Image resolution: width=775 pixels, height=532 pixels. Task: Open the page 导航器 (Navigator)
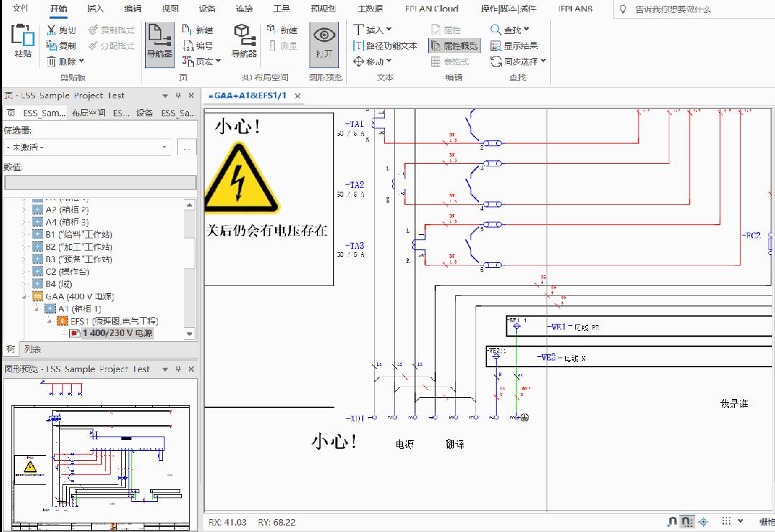[159, 45]
